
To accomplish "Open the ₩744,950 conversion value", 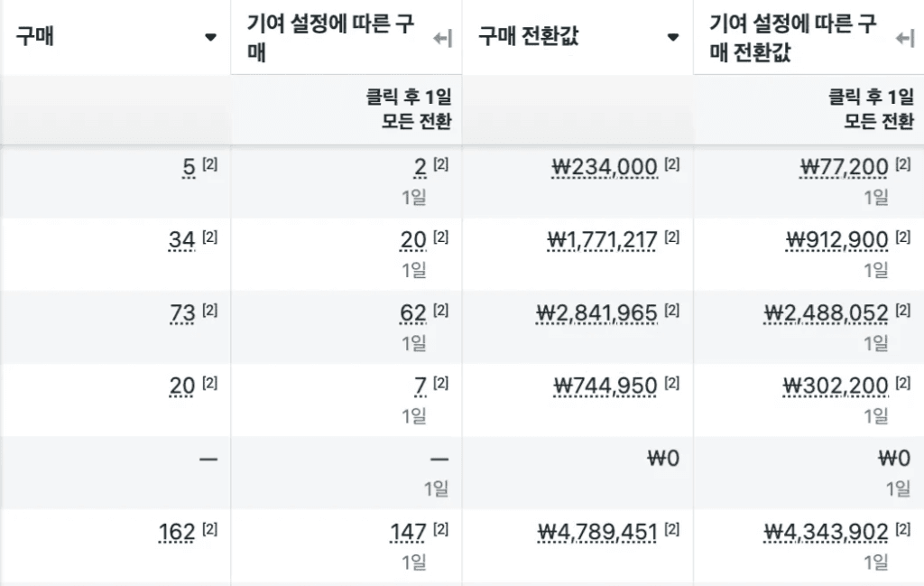I will 605,386.
